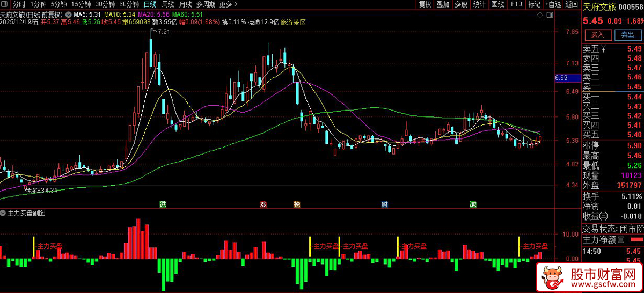Click the 买四 5.41 order row

point(612,125)
